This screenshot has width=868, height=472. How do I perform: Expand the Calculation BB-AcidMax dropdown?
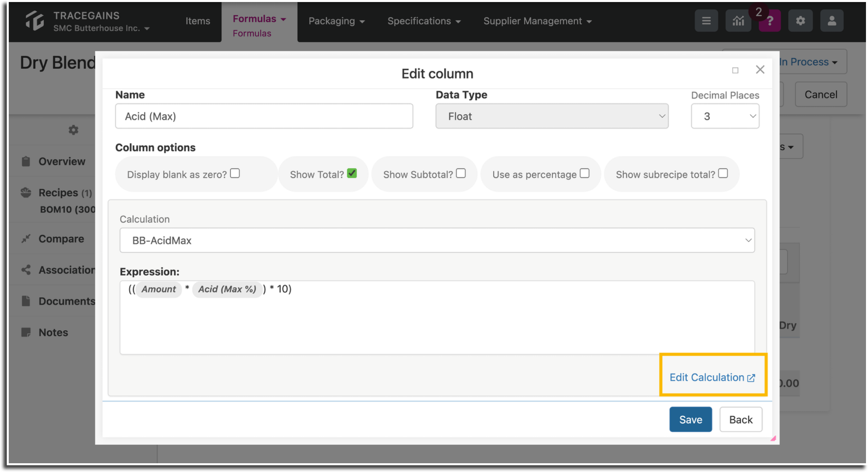(x=437, y=240)
